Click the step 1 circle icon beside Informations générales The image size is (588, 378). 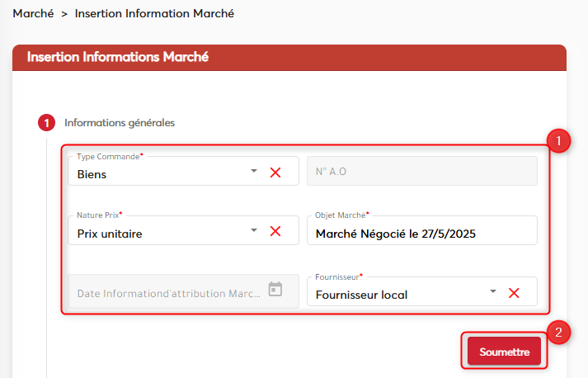tap(46, 123)
